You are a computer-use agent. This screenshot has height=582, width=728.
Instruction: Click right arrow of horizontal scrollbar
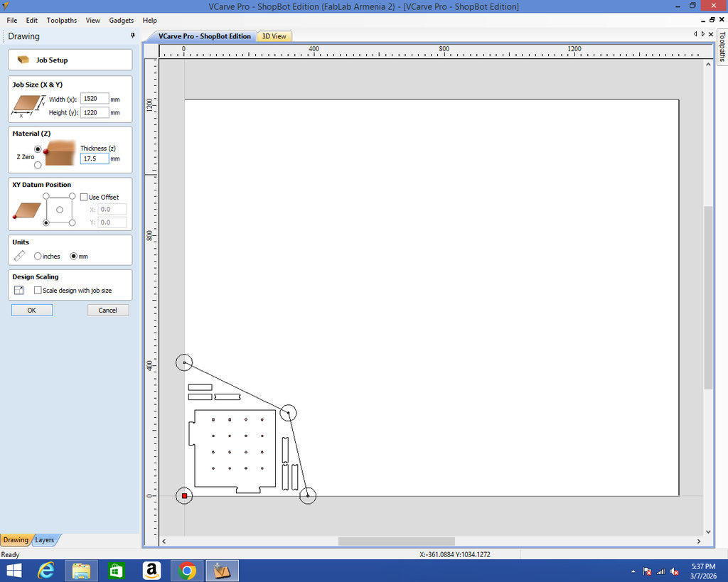pyautogui.click(x=699, y=541)
